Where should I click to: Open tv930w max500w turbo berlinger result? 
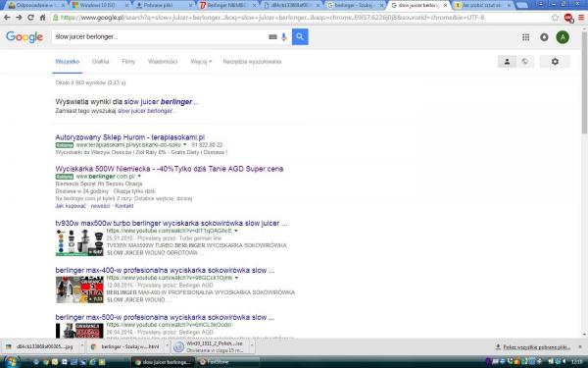(x=171, y=223)
